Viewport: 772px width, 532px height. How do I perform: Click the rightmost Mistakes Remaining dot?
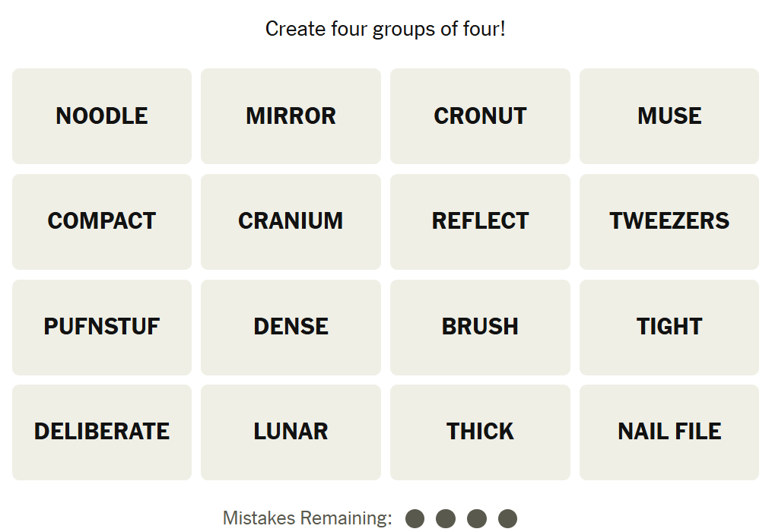(507, 519)
